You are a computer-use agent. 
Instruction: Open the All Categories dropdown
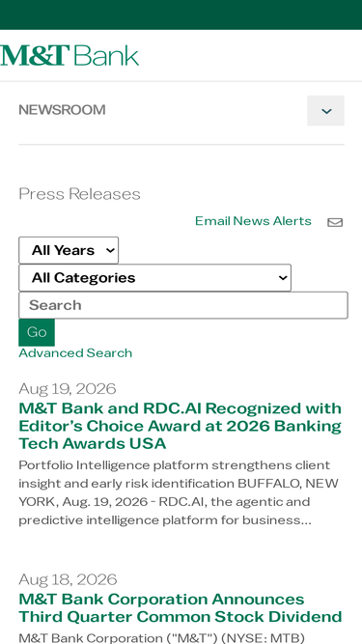[x=154, y=278]
